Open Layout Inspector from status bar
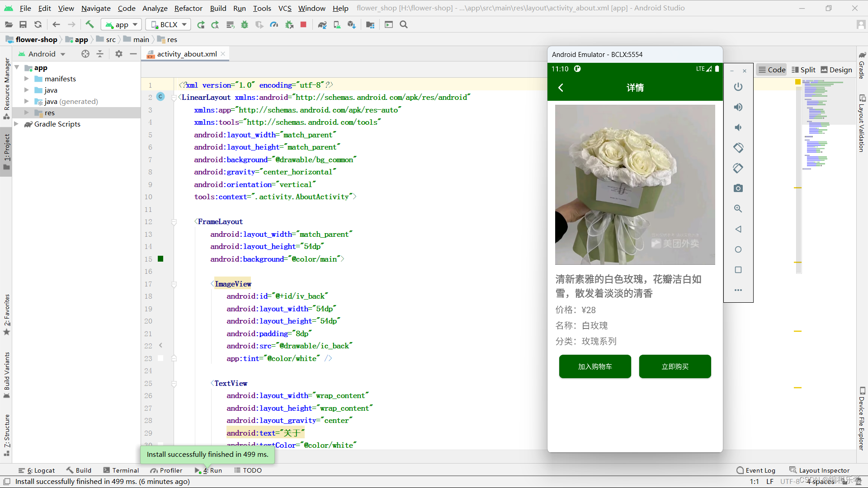 coord(819,470)
